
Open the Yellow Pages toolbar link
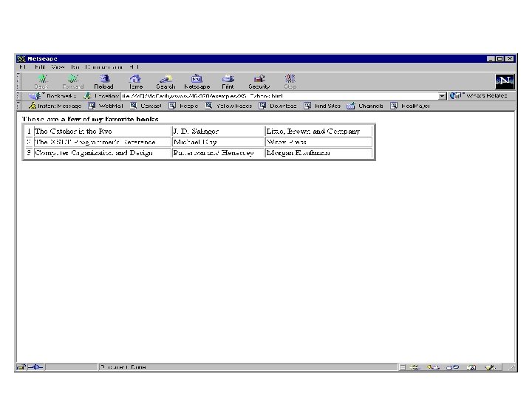(228, 106)
